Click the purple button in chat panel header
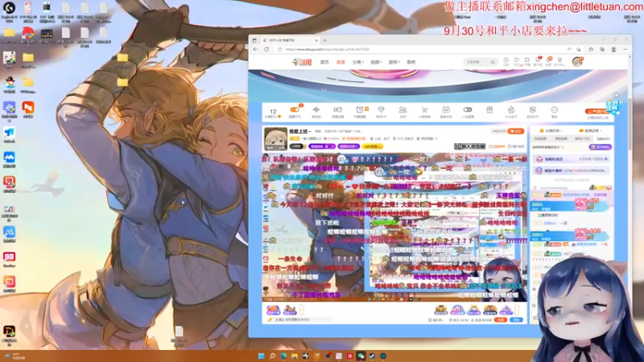 click(x=600, y=147)
